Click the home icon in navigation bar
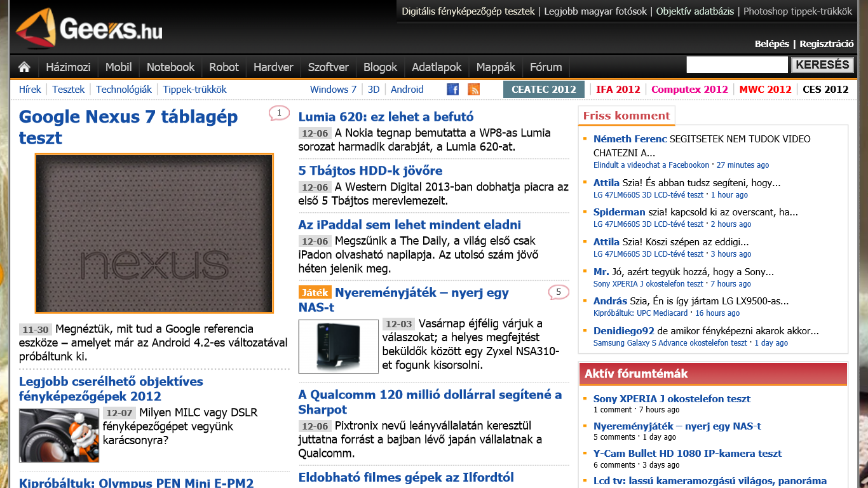The height and width of the screenshot is (488, 868). coord(24,67)
